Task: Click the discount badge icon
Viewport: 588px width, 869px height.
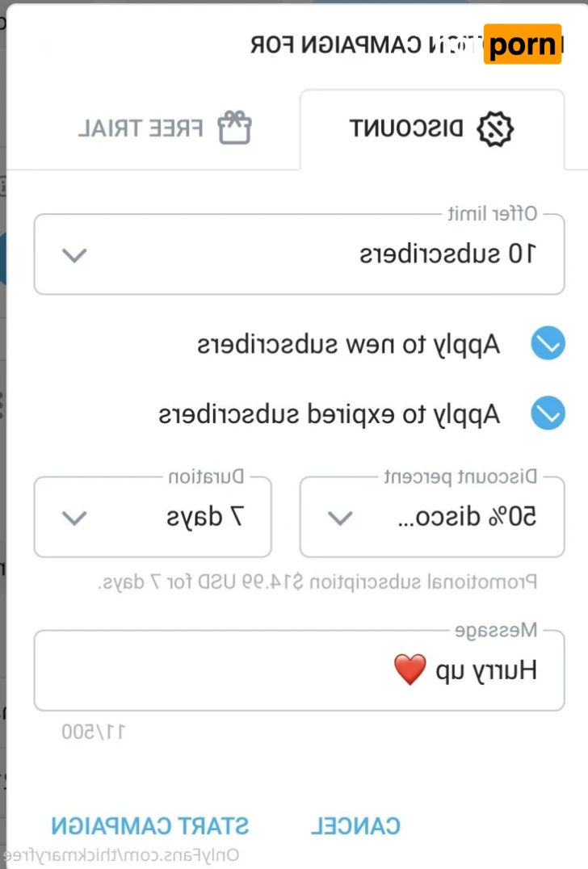Action: pos(496,128)
